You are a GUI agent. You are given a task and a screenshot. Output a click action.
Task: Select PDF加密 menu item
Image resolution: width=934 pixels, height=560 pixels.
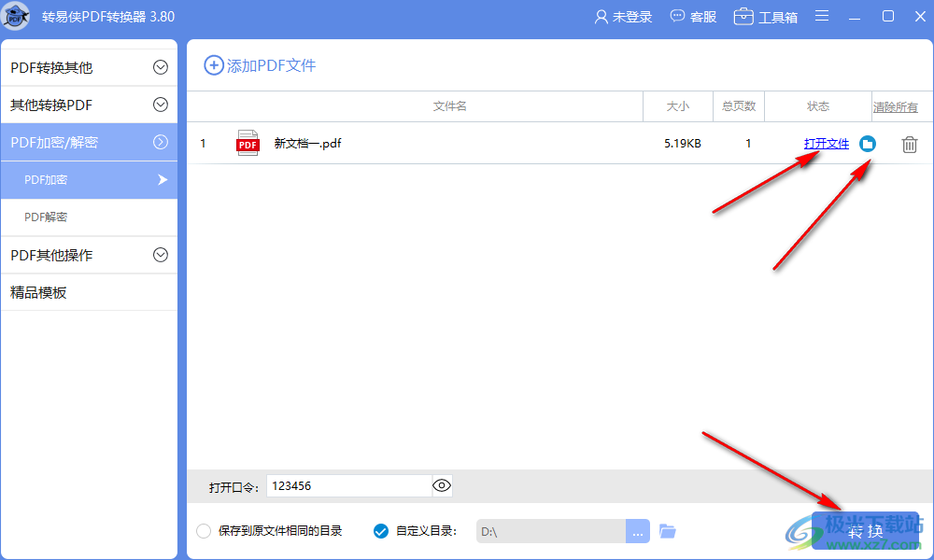point(90,180)
